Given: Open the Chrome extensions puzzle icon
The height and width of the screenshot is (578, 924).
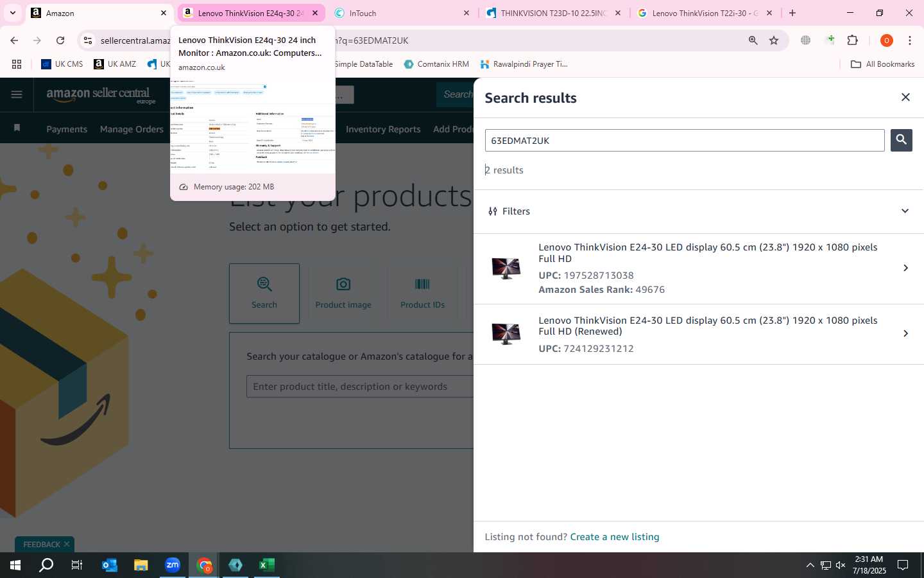Looking at the screenshot, I should tap(853, 40).
